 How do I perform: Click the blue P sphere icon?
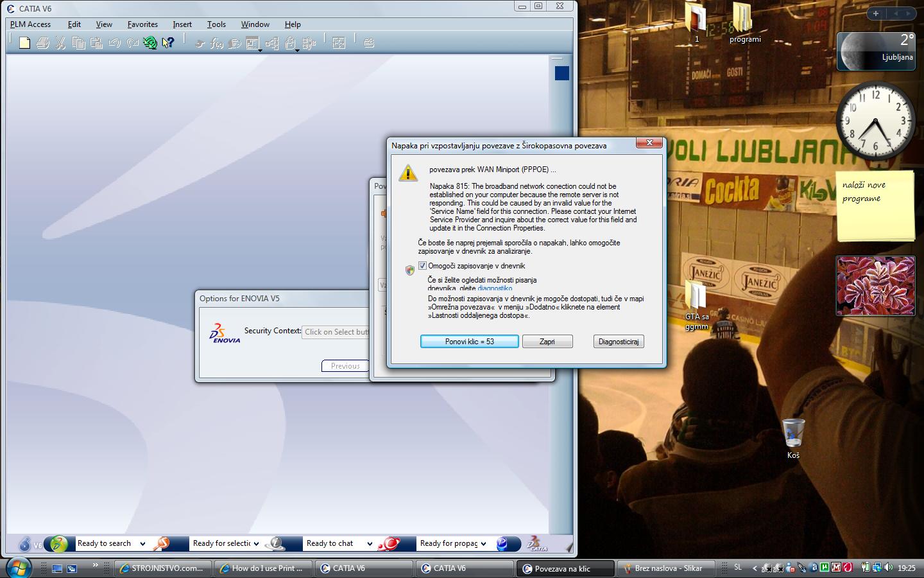click(502, 544)
